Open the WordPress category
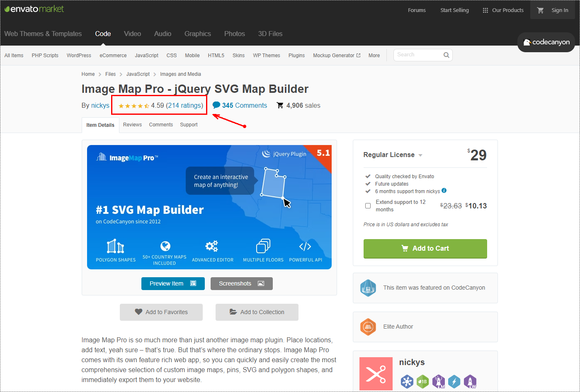The width and height of the screenshot is (580, 392). [x=79, y=56]
